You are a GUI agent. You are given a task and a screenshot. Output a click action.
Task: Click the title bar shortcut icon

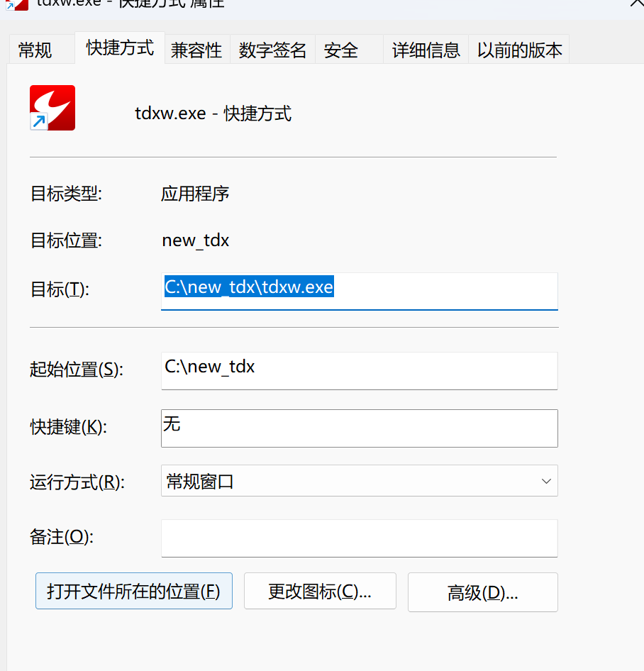tap(16, 5)
